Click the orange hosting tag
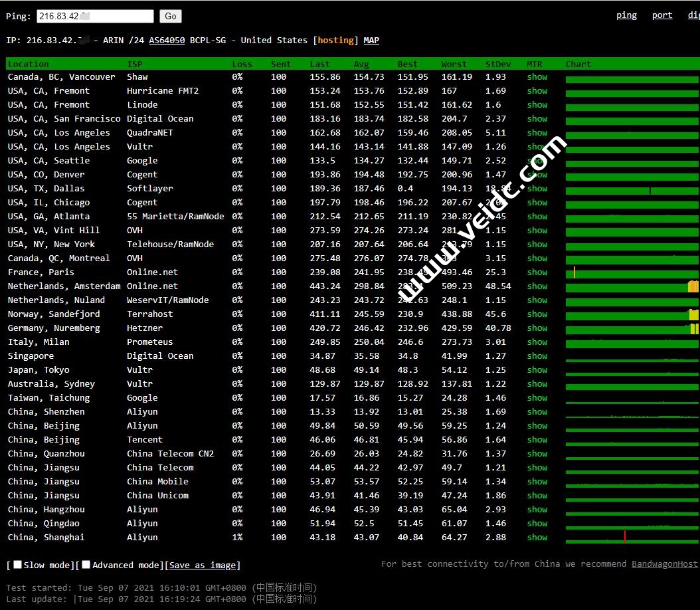The width and height of the screenshot is (700, 610). pos(335,41)
